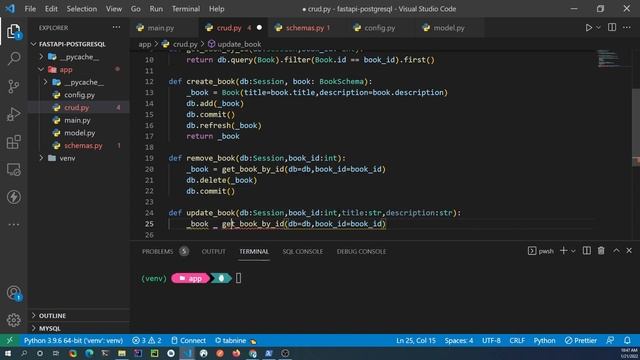
Task: Open editor More Actions menu
Action: coord(627,27)
